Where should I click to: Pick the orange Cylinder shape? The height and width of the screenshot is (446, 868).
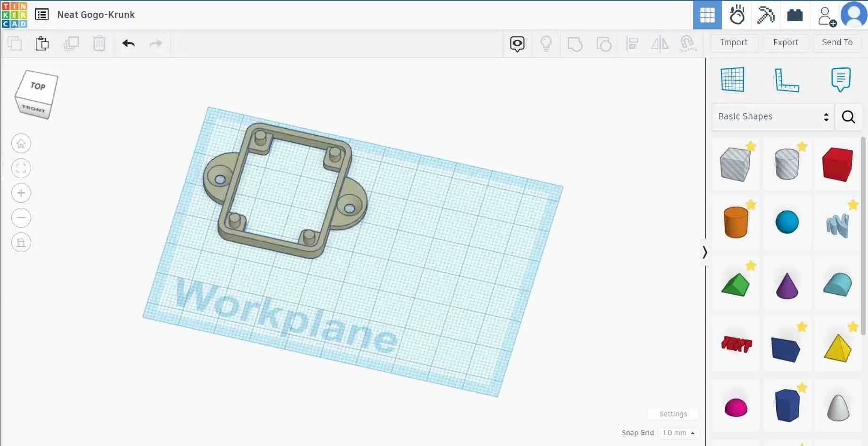[736, 222]
